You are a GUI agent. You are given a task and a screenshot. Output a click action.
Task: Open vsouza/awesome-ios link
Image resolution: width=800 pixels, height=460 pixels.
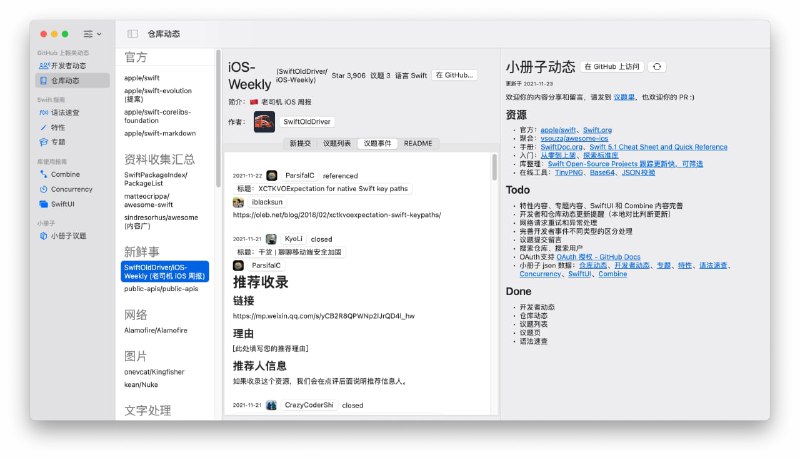point(574,139)
